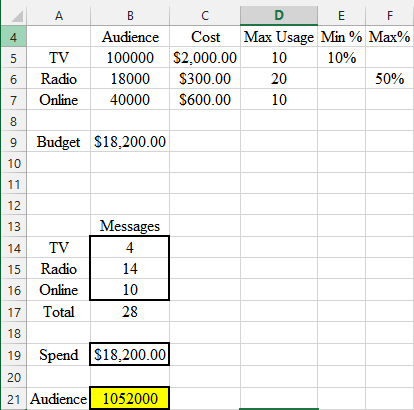The height and width of the screenshot is (410, 414).
Task: Select row 4 header
Action: click(x=13, y=37)
